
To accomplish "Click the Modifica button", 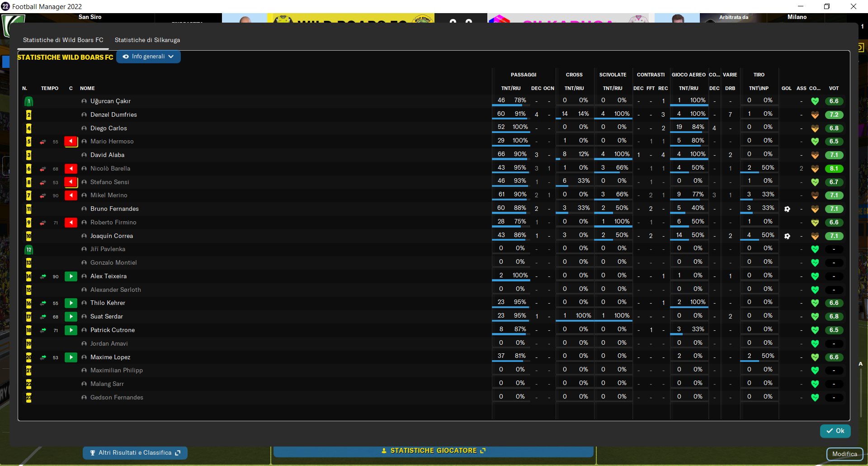I will coord(844,454).
